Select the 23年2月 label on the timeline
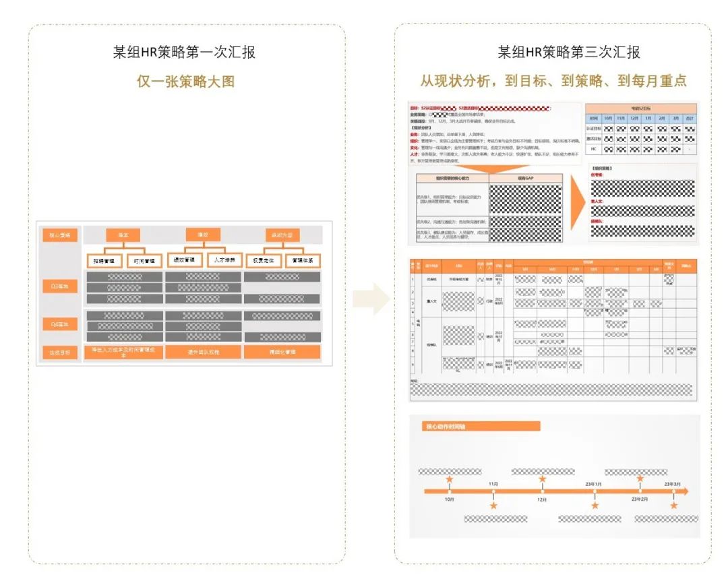Viewport: 728px width, 581px height. coord(639,499)
